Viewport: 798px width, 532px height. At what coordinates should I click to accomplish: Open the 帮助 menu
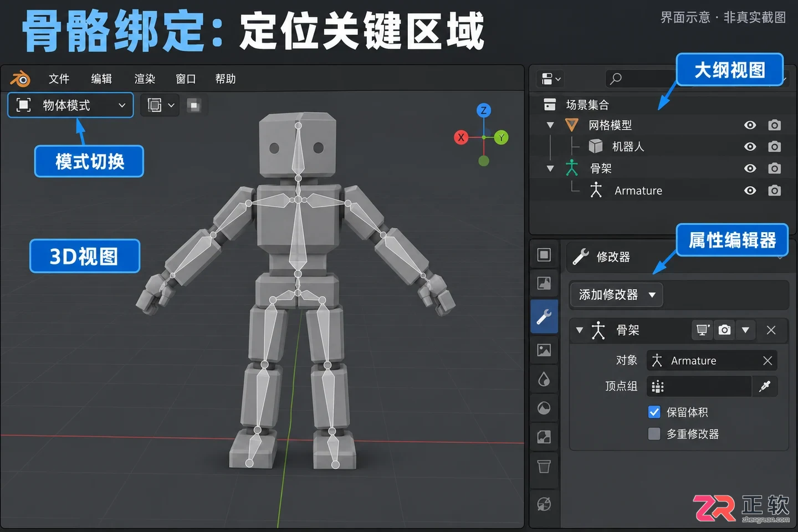click(226, 79)
